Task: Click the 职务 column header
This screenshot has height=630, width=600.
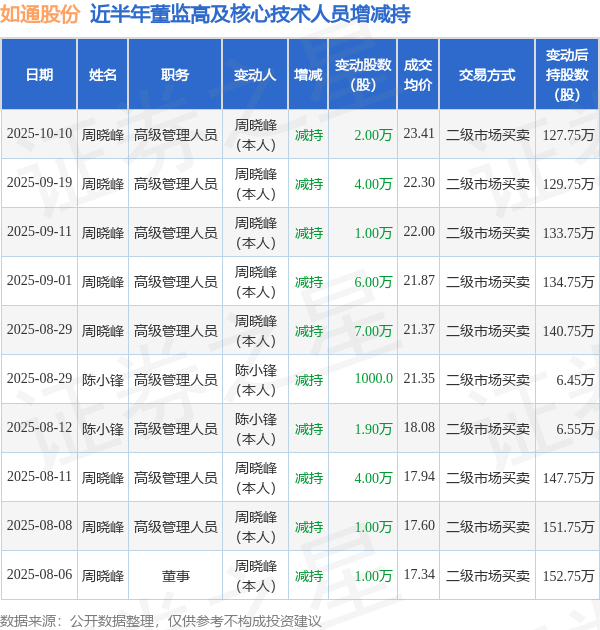Action: click(175, 75)
